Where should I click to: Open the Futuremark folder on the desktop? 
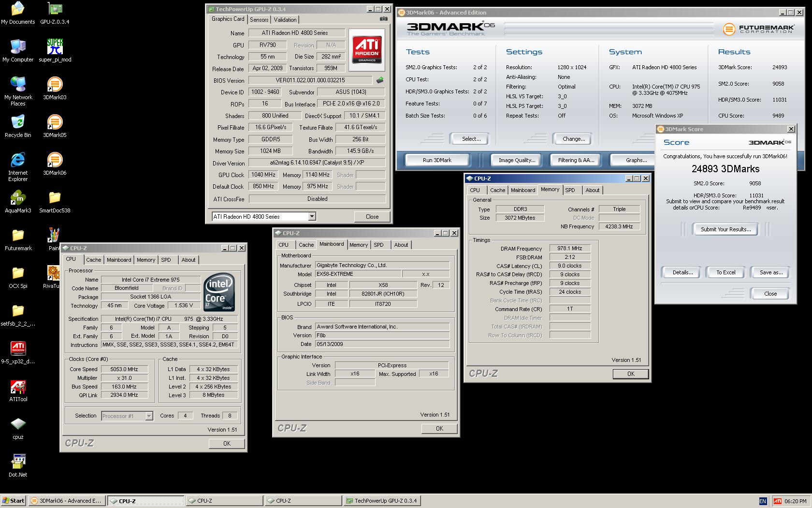[x=18, y=239]
